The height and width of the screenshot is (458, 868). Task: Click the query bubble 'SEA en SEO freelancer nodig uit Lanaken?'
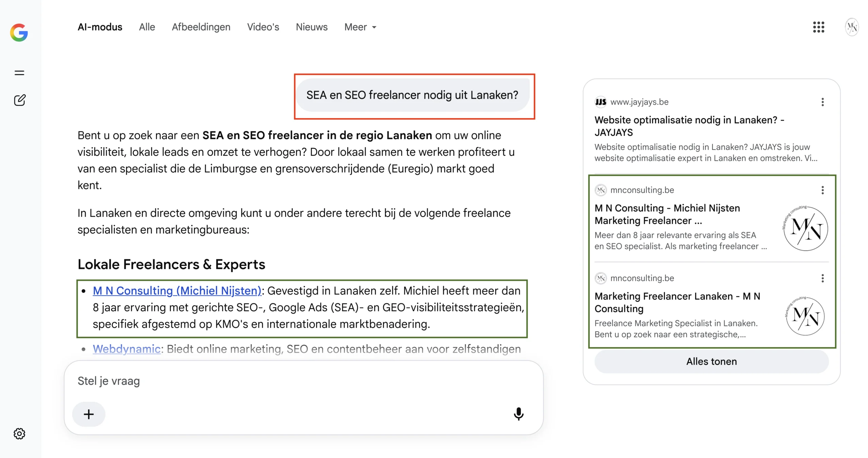pos(413,95)
